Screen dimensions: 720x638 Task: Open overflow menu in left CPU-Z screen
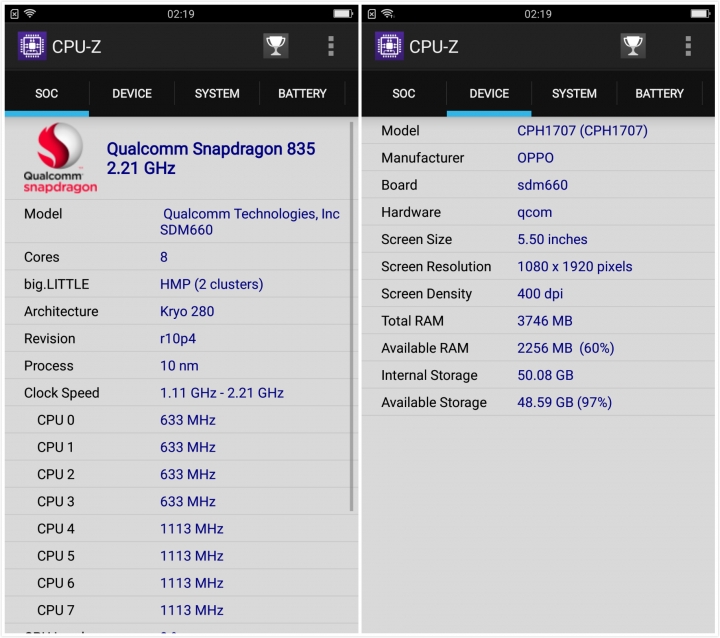point(331,46)
